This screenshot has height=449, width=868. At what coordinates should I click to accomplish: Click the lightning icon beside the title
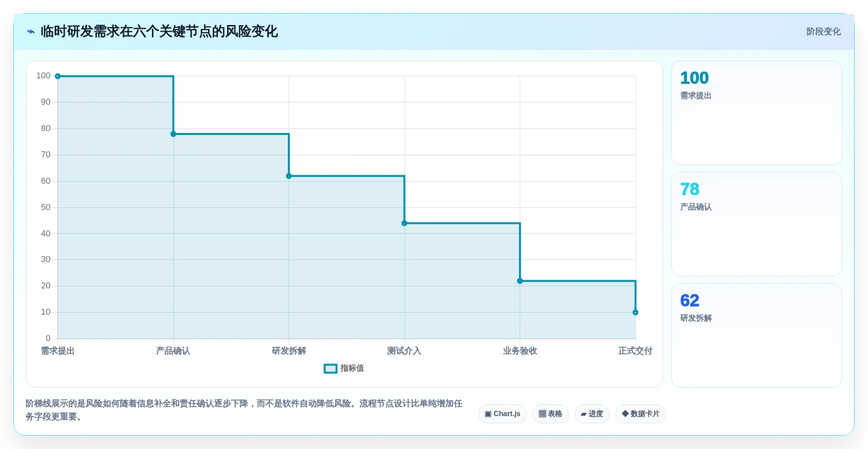coord(31,32)
